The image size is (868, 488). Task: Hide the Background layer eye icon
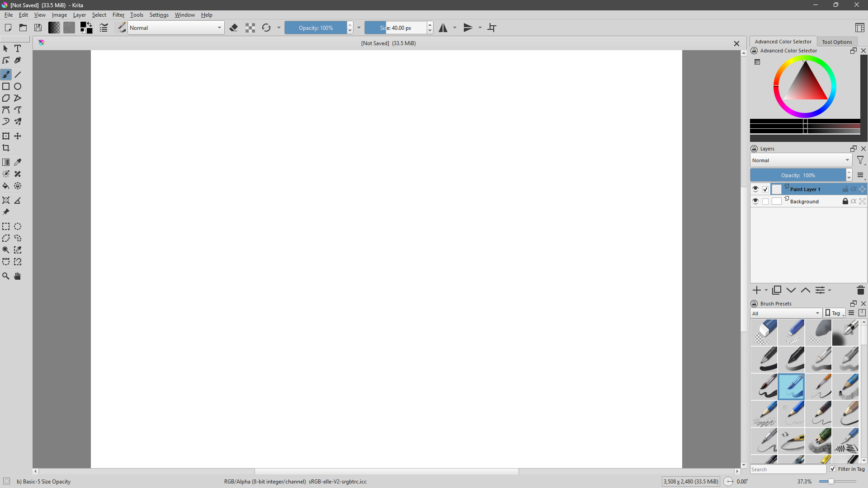[x=755, y=201]
